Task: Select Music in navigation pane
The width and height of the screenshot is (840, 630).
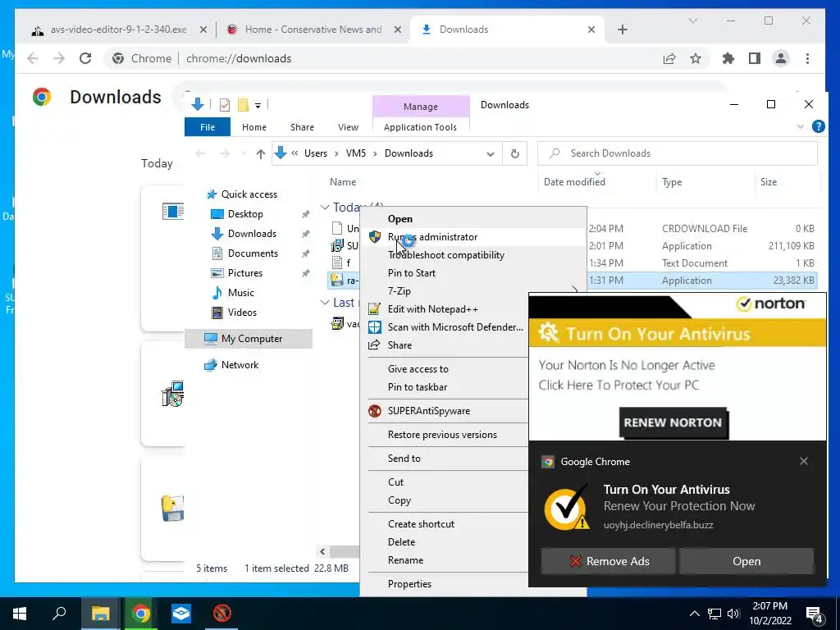Action: tap(241, 293)
